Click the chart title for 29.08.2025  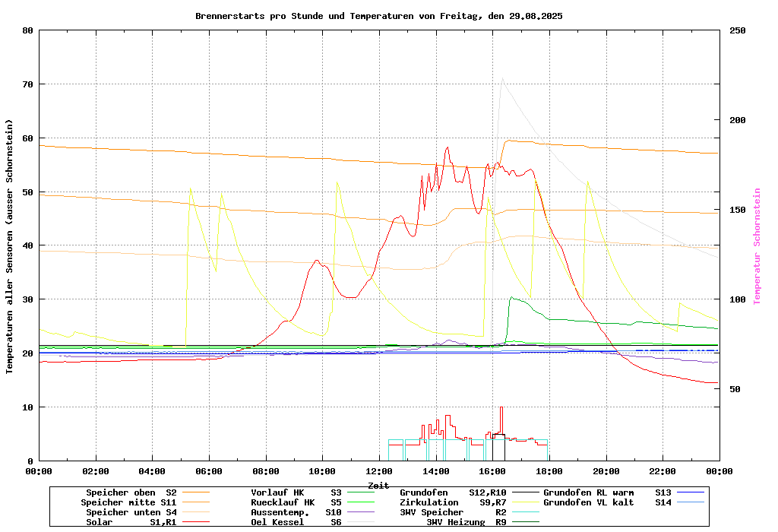(378, 16)
